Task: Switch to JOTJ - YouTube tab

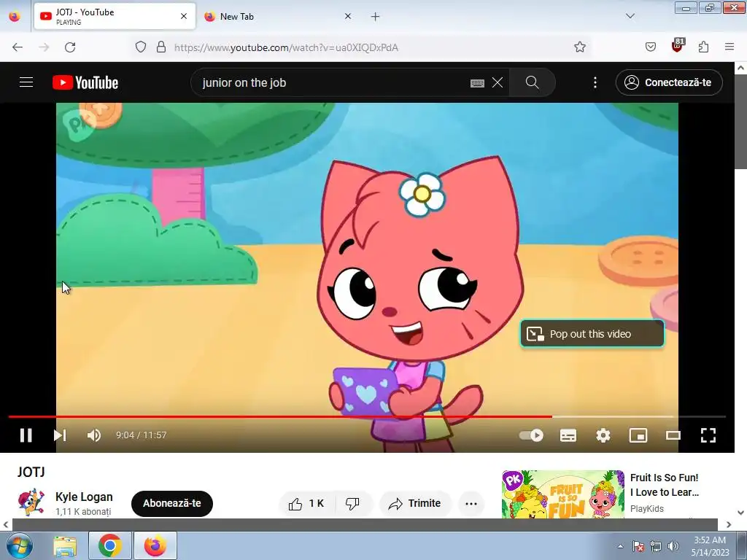Action: (x=115, y=16)
